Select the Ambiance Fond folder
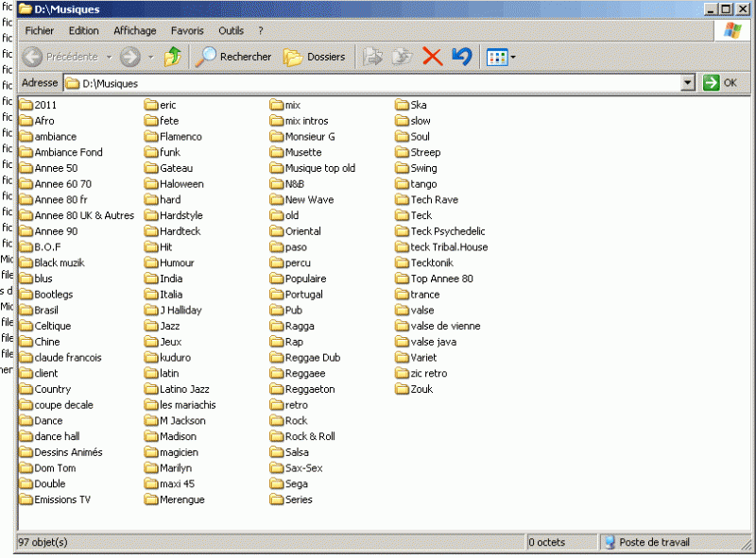The image size is (756, 558). (x=60, y=152)
